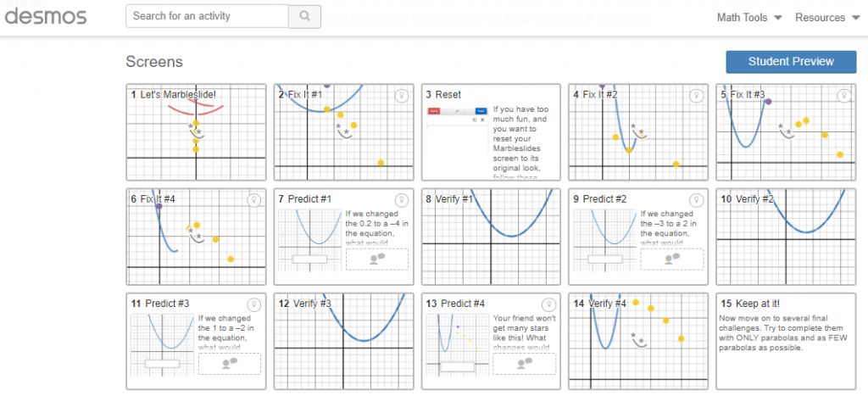Click lightbulb tip icon on Predict #1
This screenshot has height=396, width=868.
tap(401, 200)
